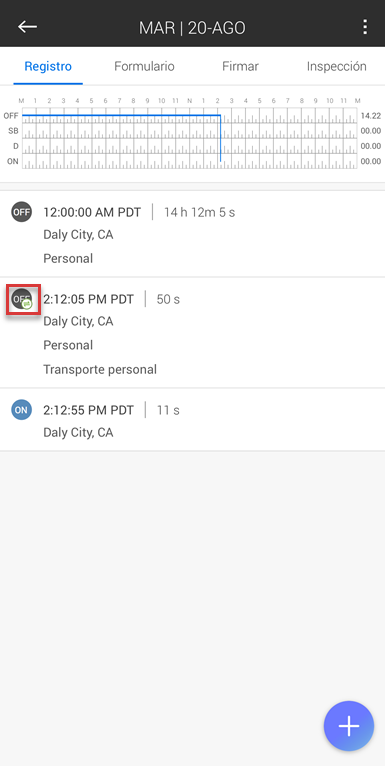
Task: Click the Transporte personal annotation text
Action: [100, 369]
